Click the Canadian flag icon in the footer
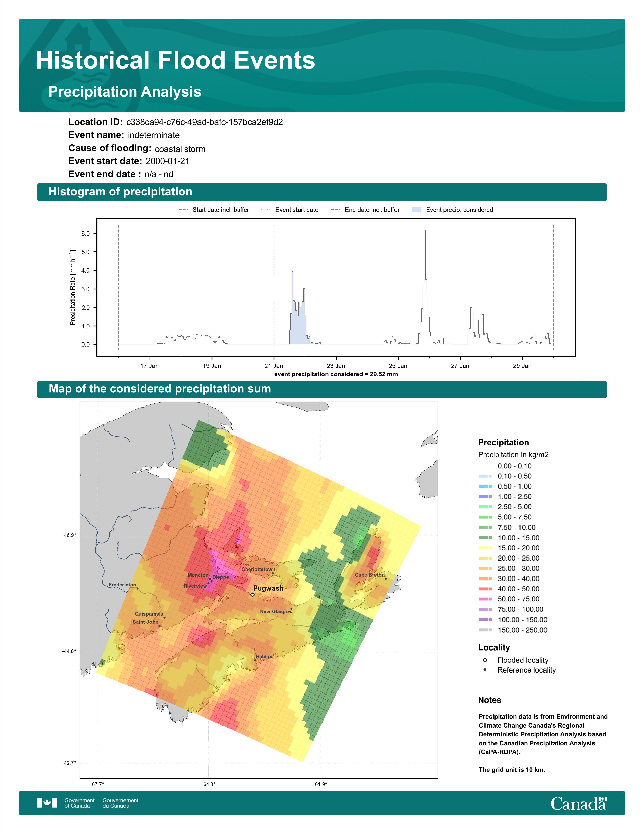This screenshot has width=644, height=834. tap(47, 803)
